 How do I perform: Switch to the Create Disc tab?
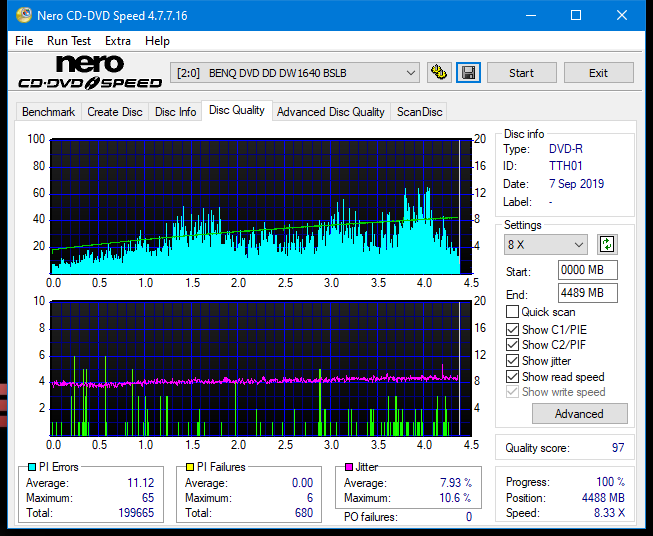115,112
